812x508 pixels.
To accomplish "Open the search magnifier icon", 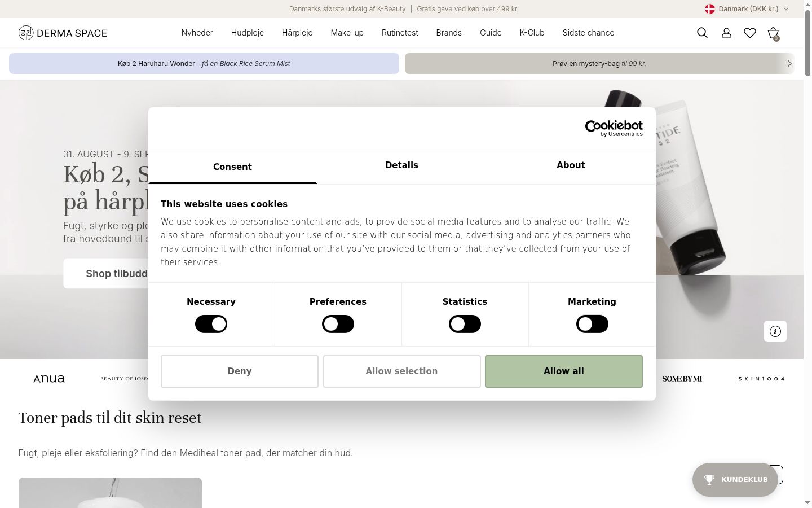I will point(702,33).
